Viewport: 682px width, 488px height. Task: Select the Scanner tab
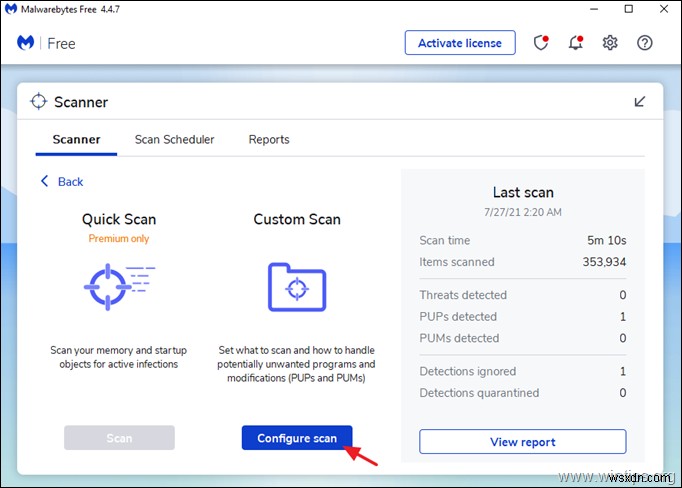[x=76, y=140]
